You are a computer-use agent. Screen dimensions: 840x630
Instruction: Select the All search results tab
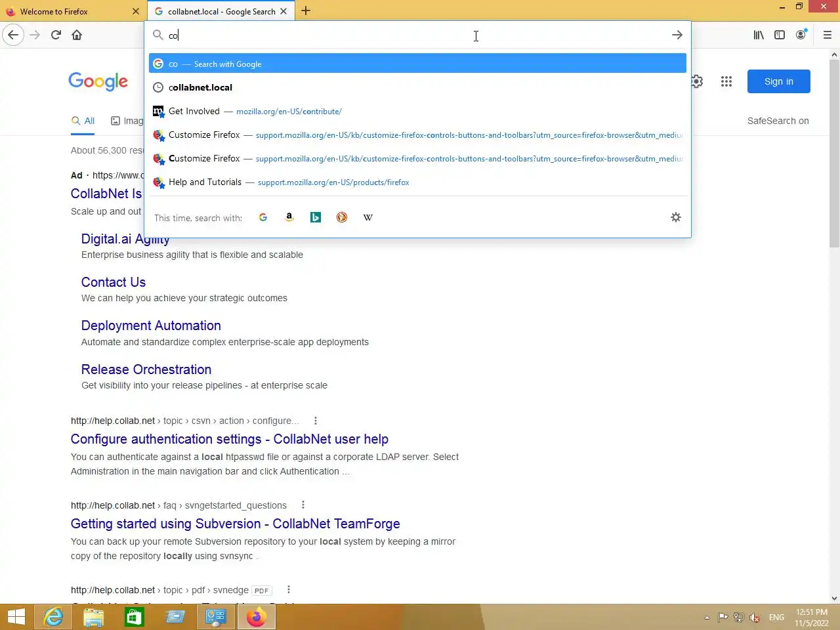point(83,121)
